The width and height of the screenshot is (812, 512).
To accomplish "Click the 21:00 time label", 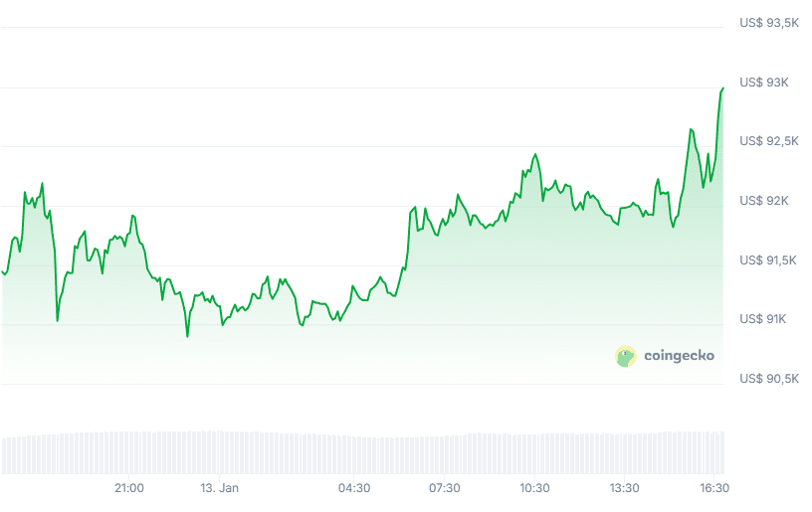I will (x=129, y=488).
